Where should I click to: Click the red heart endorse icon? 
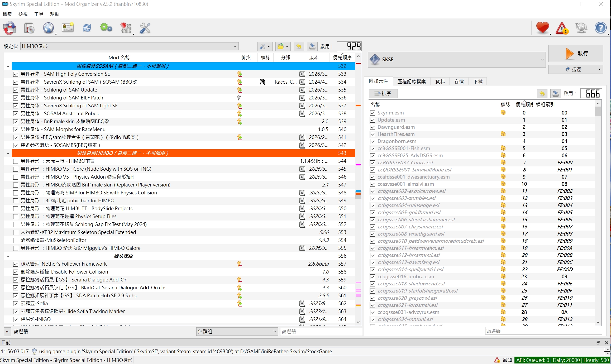coord(542,28)
